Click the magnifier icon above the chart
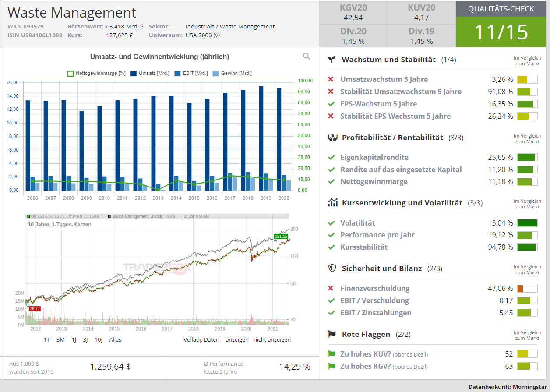This screenshot has width=550, height=392. pyautogui.click(x=307, y=56)
